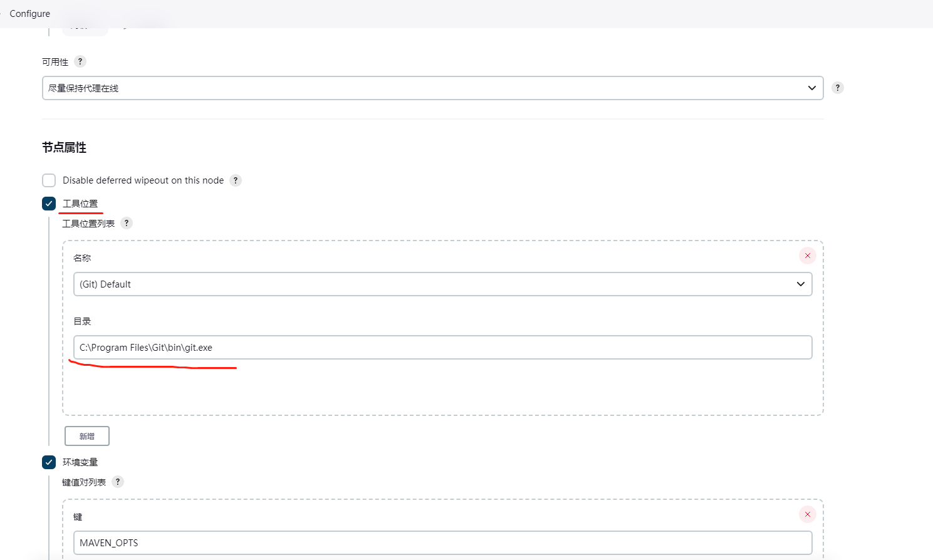Open help for 键值对列表
This screenshot has width=933, height=560.
point(118,482)
